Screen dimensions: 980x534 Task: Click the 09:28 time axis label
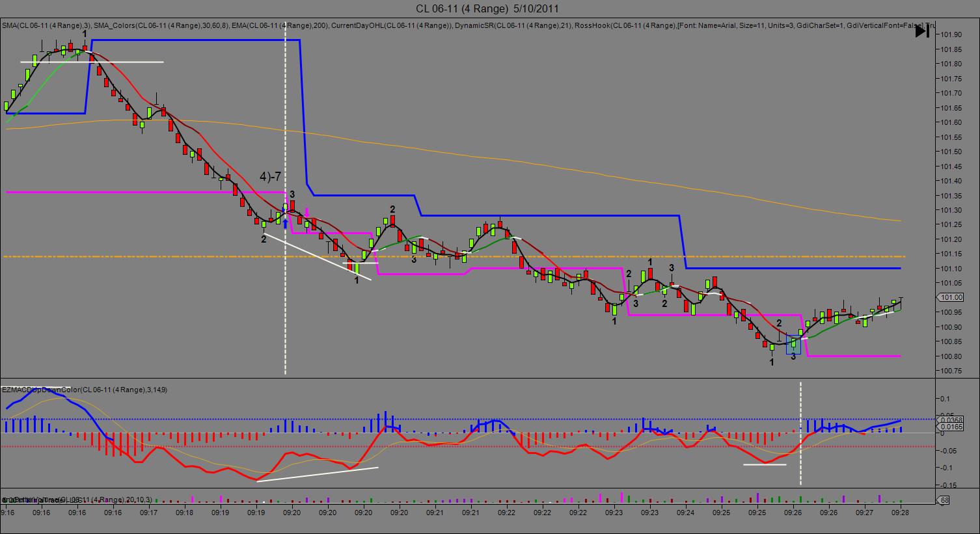tap(900, 513)
